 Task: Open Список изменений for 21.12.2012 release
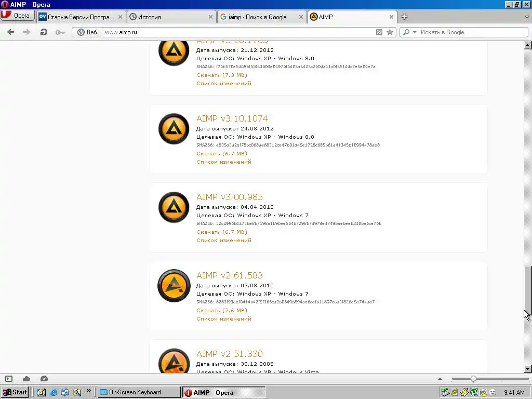[224, 84]
